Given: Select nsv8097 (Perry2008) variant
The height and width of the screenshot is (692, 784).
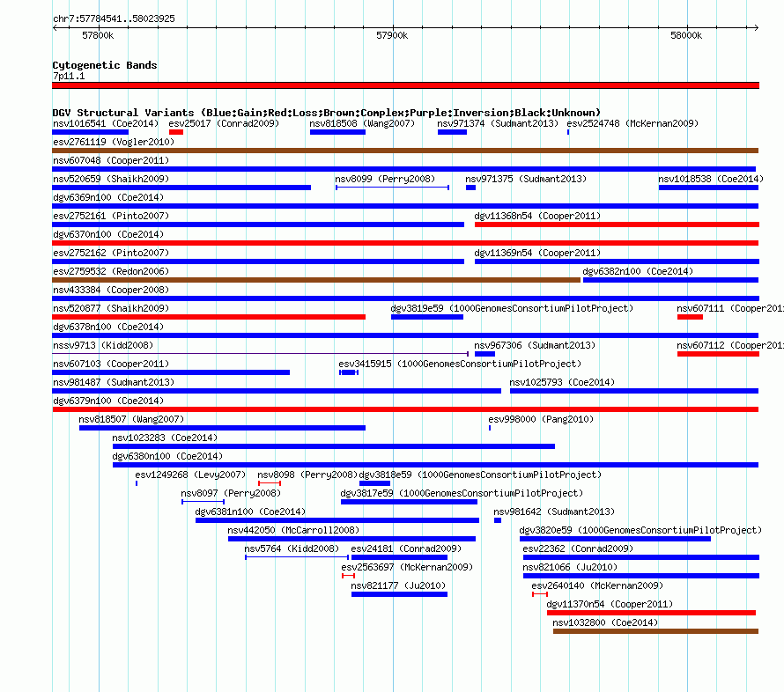Looking at the screenshot, I should pyautogui.click(x=203, y=502).
